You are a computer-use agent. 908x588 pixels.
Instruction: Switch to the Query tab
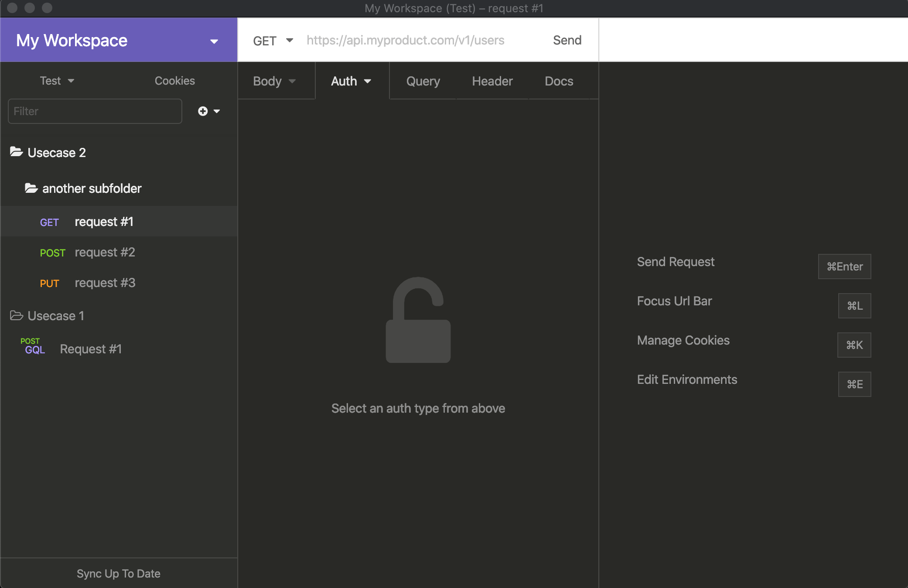coord(423,81)
